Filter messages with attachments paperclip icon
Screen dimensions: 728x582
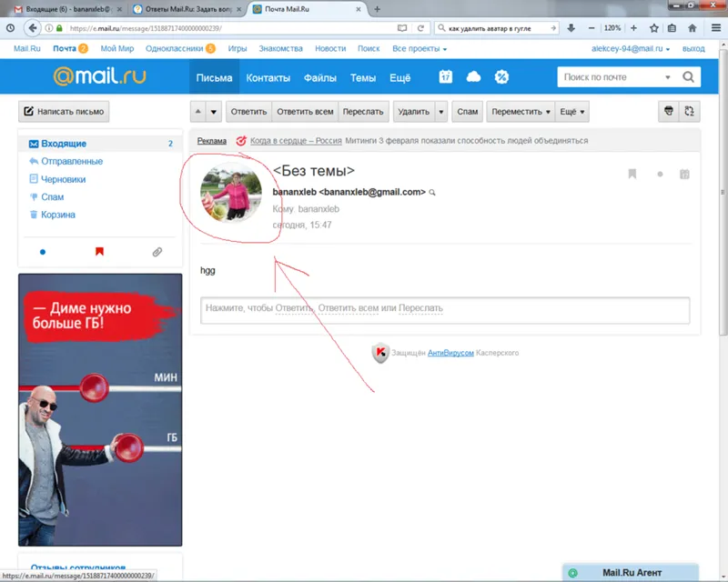(x=157, y=252)
